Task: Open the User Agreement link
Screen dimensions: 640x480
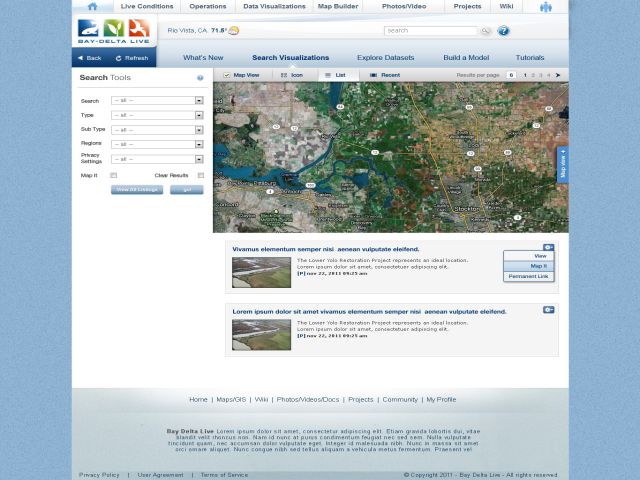Action: tap(160, 475)
